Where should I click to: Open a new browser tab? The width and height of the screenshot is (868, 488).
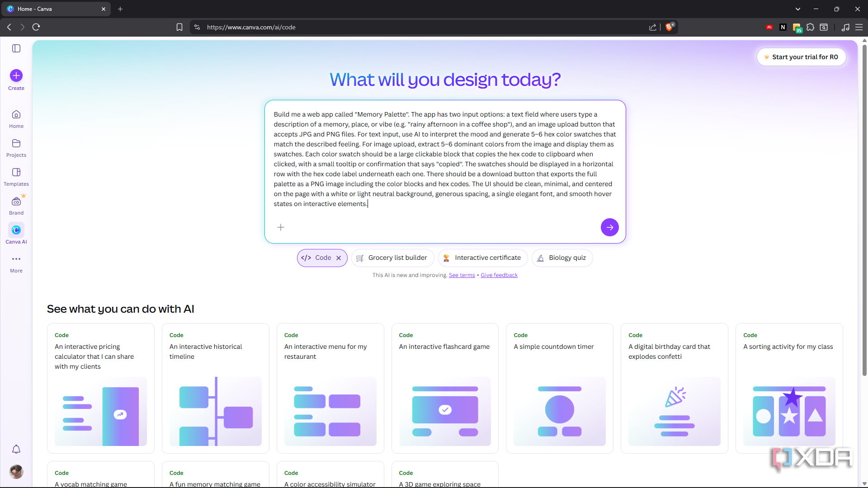click(x=120, y=9)
